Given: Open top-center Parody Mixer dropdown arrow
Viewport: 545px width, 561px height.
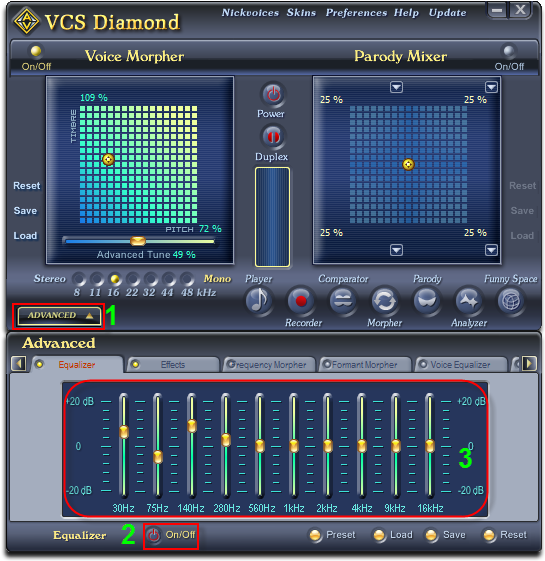Looking at the screenshot, I should point(396,87).
